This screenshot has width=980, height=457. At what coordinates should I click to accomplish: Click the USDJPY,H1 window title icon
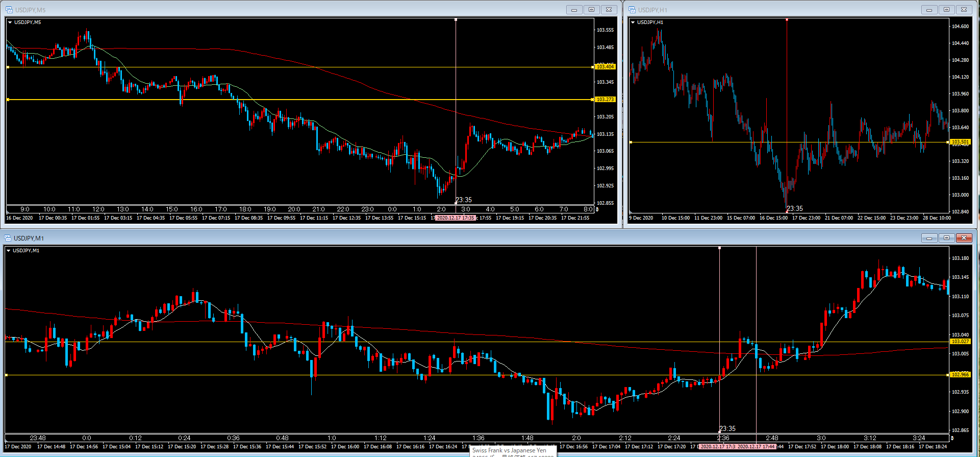coord(632,10)
